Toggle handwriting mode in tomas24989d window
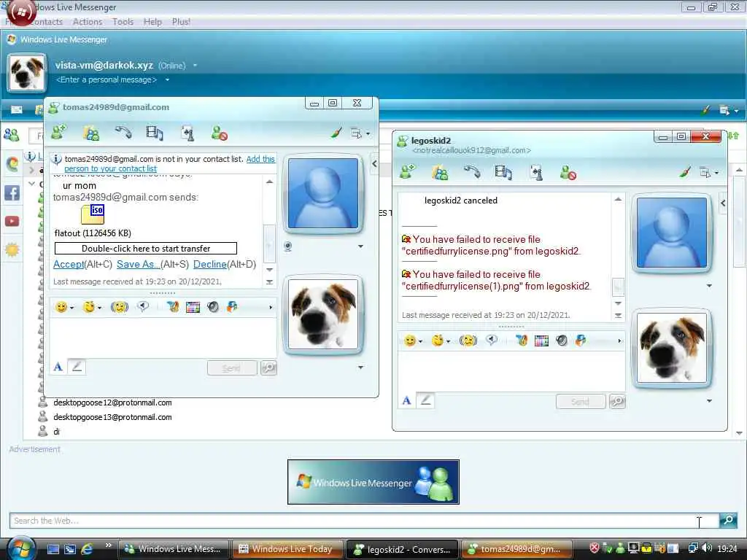747x560 pixels. (77, 367)
